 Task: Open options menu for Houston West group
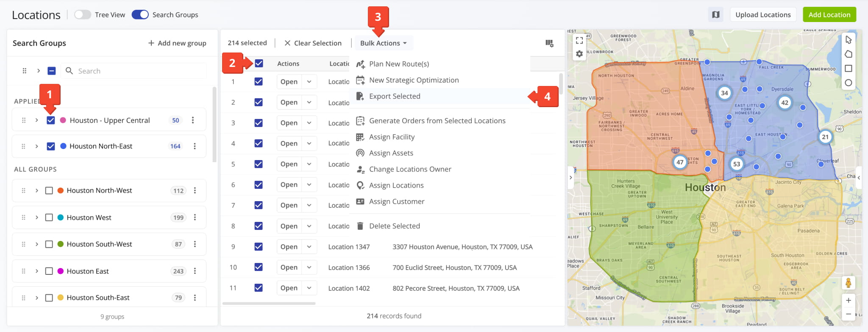coord(195,217)
